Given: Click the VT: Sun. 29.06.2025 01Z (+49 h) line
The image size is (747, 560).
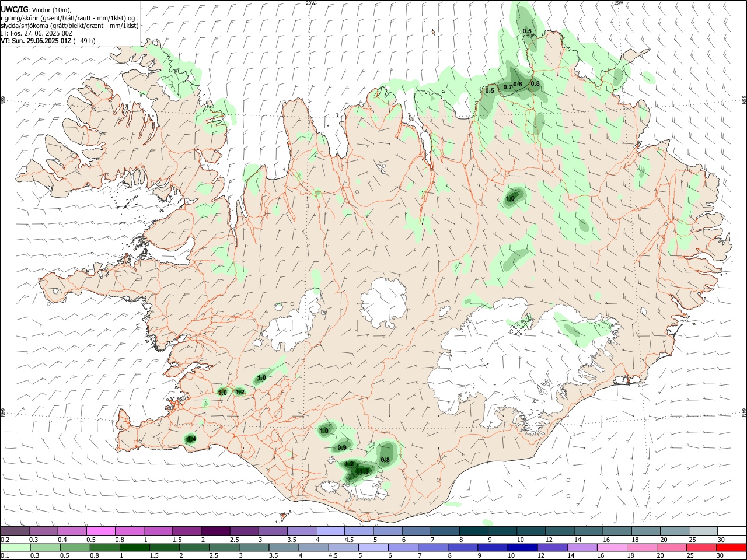Looking at the screenshot, I should coord(48,41).
